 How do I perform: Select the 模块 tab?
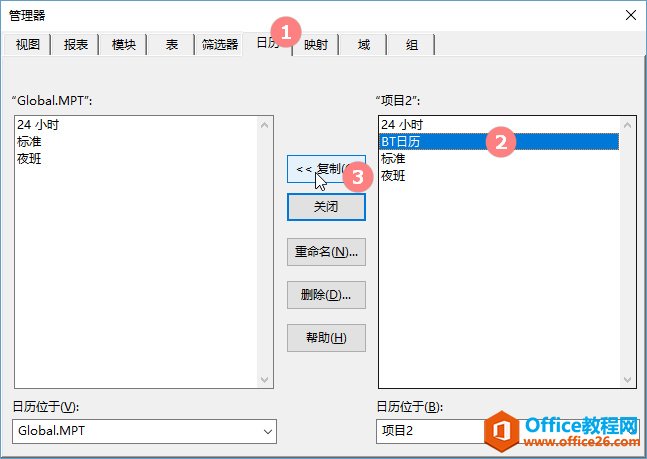coord(123,44)
